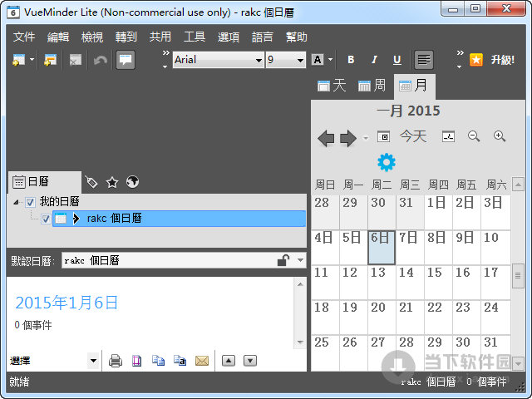532x399 pixels.
Task: Click the upgrade star icon
Action: (x=476, y=60)
